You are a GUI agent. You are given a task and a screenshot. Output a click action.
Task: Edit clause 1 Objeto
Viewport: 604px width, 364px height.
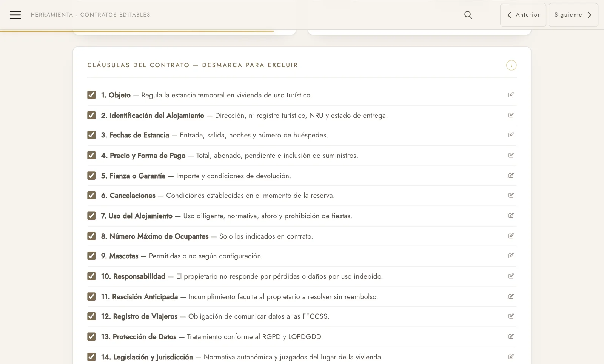(511, 95)
